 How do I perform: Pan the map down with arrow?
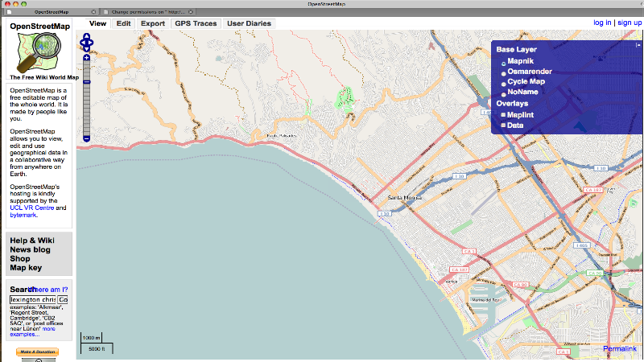(86, 47)
